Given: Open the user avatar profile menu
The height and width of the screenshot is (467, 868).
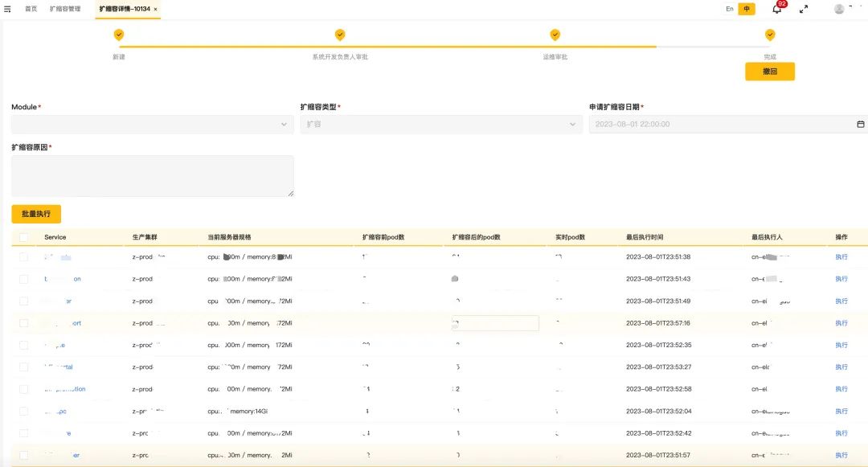Looking at the screenshot, I should point(839,9).
